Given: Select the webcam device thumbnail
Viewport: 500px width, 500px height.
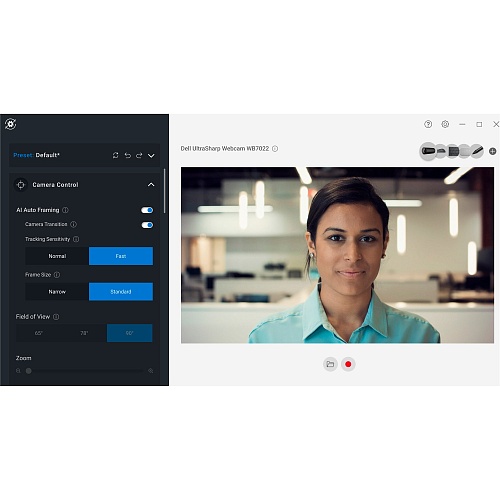Looking at the screenshot, I should (428, 151).
